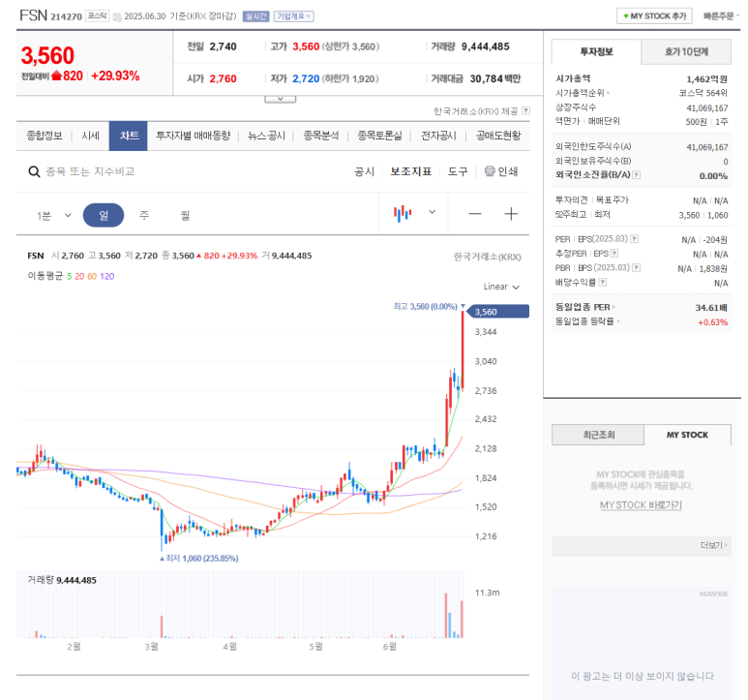Click the 코스닥 564위 ranking value
748x700 pixels.
(703, 93)
